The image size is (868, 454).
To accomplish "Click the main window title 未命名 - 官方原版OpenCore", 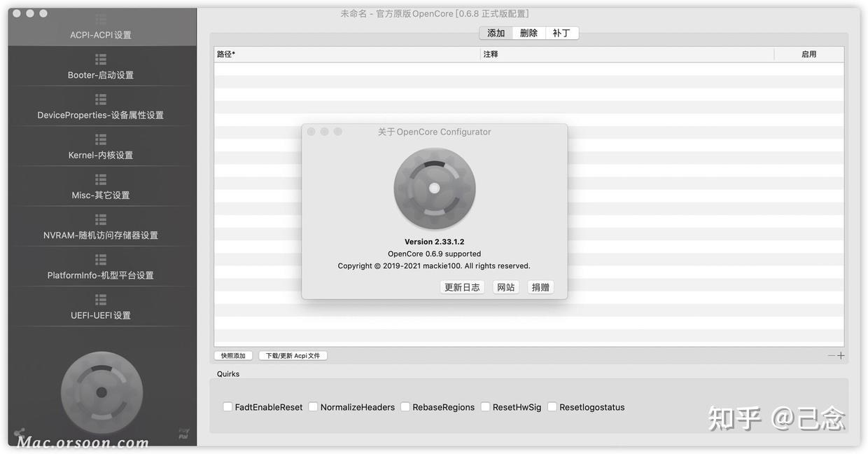I will (x=435, y=13).
